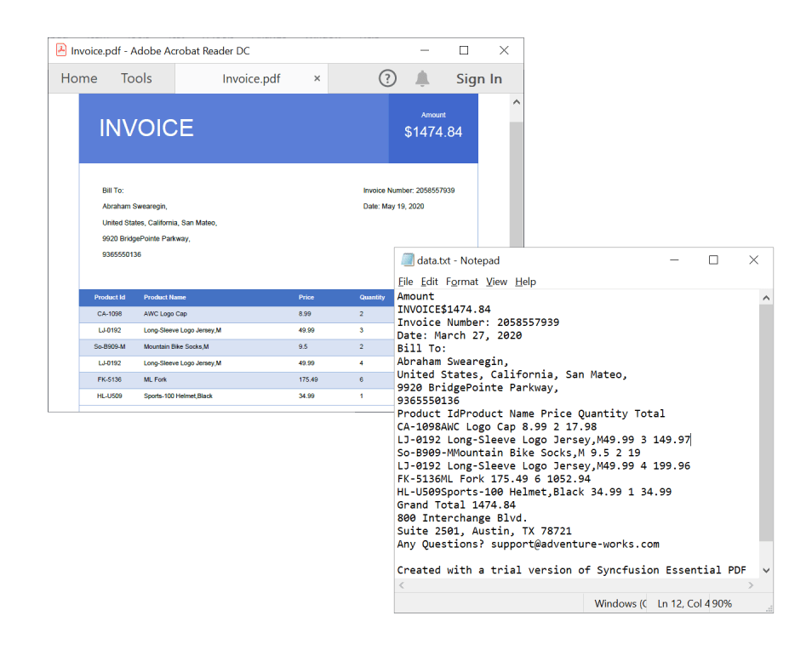Open the Format menu in Notepad

point(462,282)
